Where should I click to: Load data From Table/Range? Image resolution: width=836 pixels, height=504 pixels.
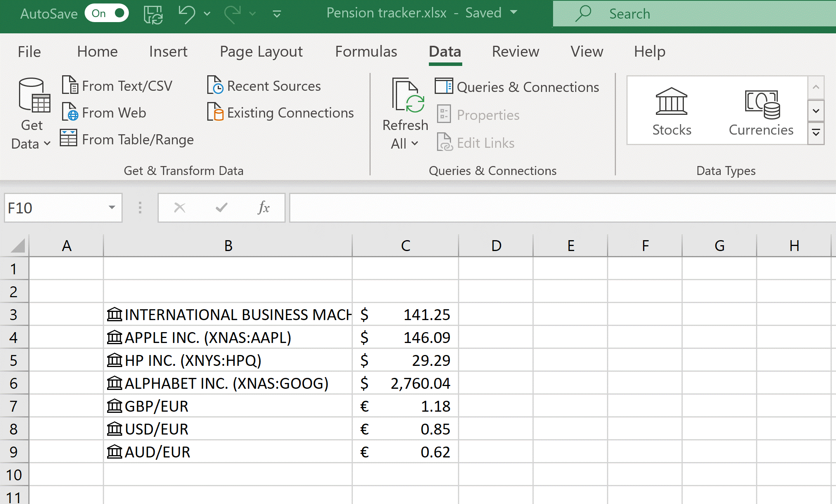(127, 139)
